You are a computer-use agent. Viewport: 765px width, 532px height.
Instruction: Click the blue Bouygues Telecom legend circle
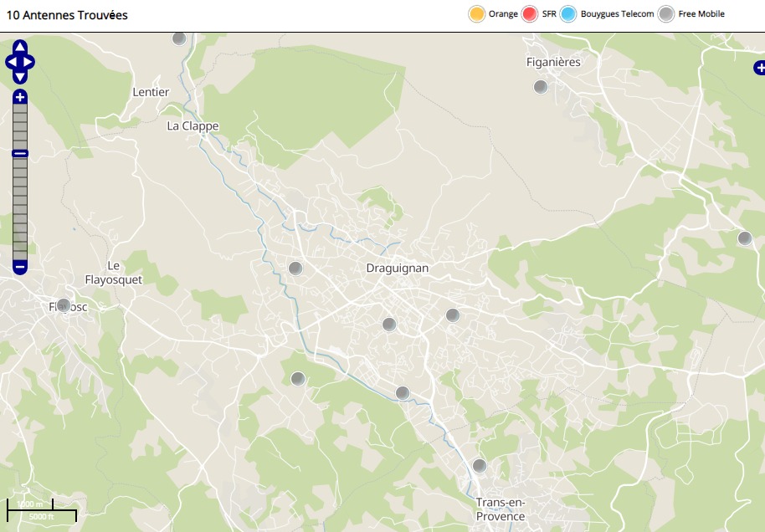tap(568, 14)
